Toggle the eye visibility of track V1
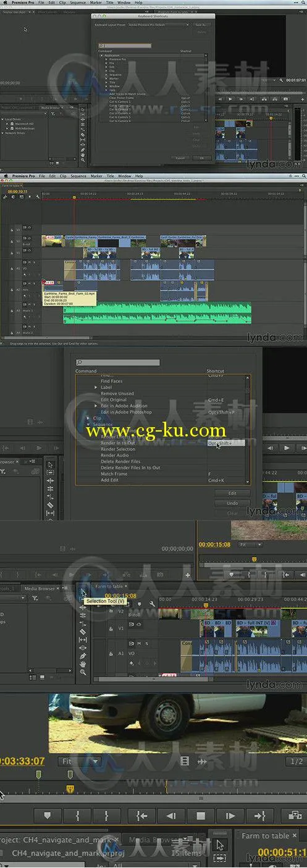The image size is (307, 868). point(140,624)
